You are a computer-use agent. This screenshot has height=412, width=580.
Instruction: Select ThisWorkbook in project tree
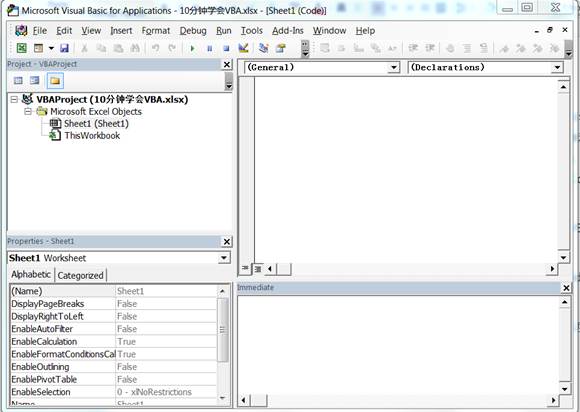pos(92,136)
